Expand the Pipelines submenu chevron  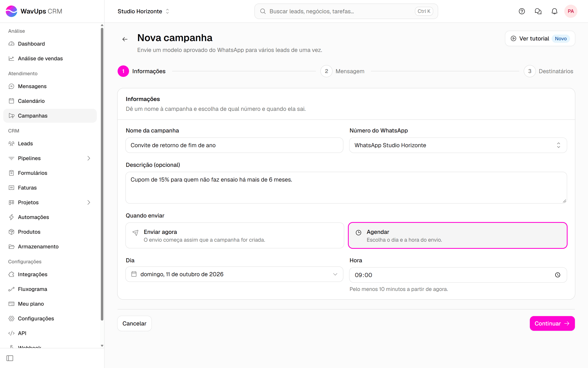[x=89, y=158]
